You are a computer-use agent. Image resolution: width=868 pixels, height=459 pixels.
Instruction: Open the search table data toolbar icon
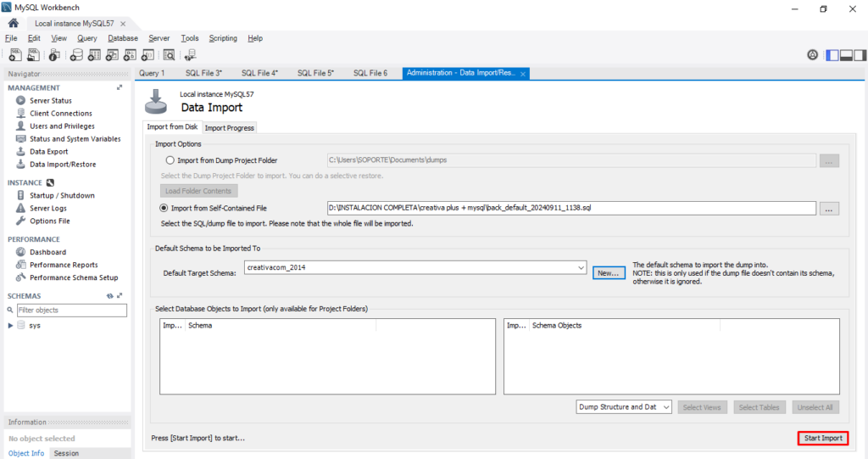[x=169, y=55]
